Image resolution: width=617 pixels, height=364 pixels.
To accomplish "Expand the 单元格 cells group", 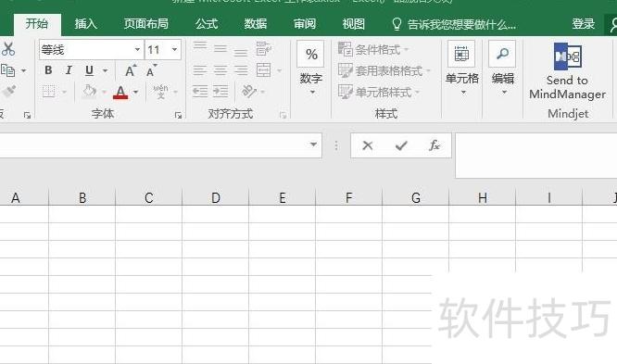I will (x=462, y=69).
